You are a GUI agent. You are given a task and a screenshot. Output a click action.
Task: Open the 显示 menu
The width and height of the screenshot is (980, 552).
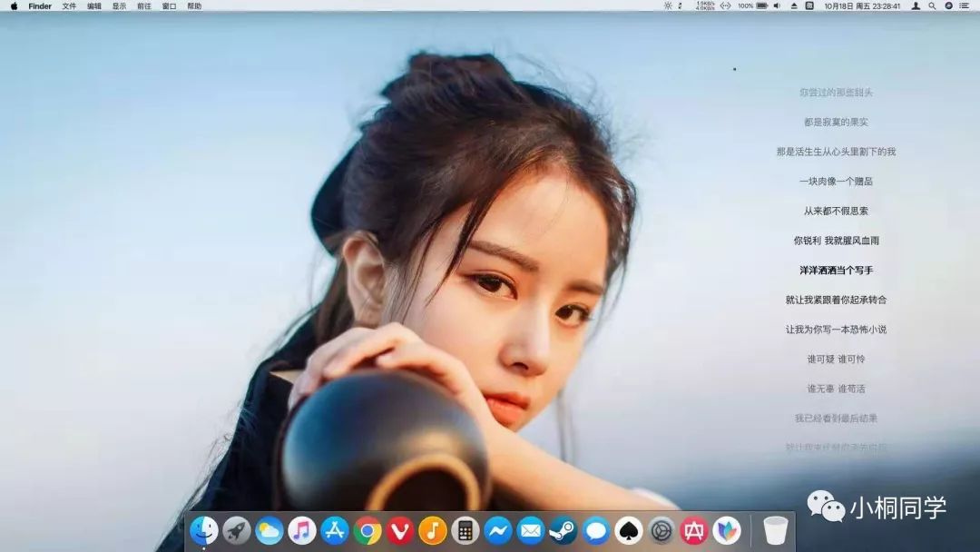[x=119, y=5]
